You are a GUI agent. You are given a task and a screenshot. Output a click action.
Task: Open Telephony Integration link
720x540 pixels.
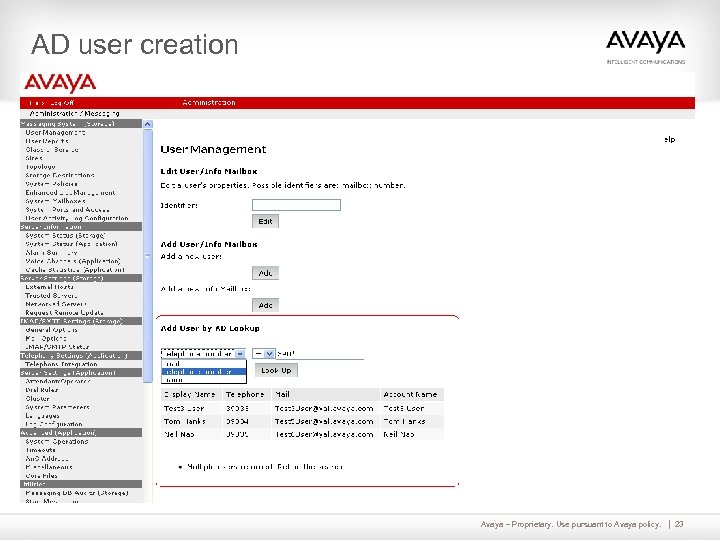pyautogui.click(x=62, y=364)
